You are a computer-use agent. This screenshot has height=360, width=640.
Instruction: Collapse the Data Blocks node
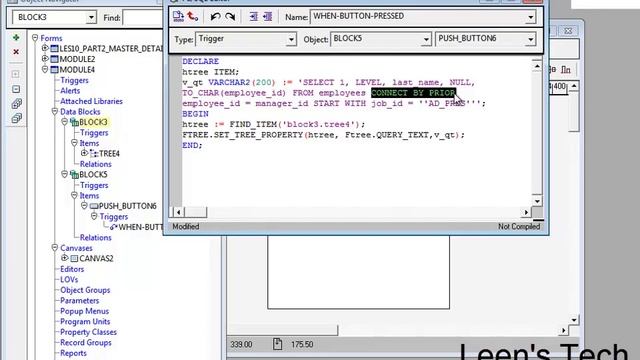coord(55,111)
